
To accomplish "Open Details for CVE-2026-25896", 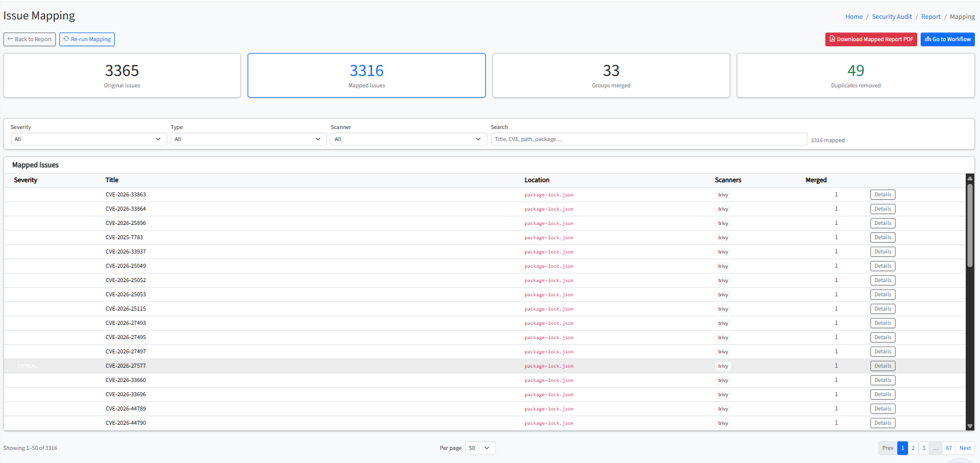I will [x=883, y=223].
